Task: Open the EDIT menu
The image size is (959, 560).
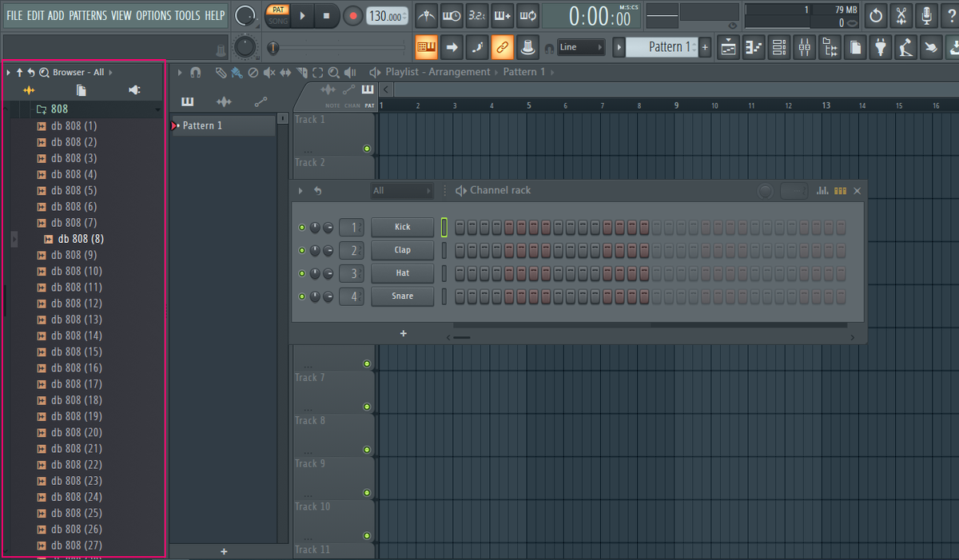Action: point(35,16)
